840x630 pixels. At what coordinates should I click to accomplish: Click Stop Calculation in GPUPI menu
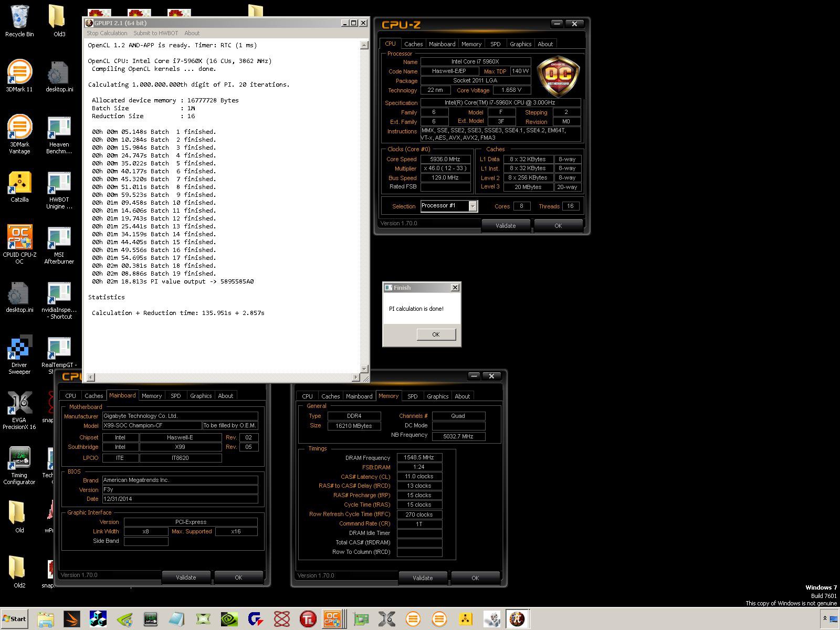coord(107,33)
